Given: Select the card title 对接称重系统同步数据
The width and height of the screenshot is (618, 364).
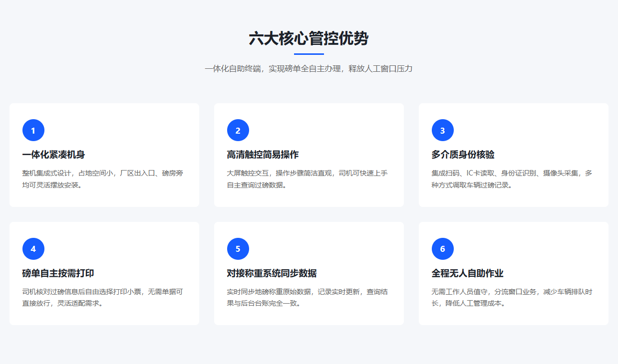Looking at the screenshot, I should (272, 273).
